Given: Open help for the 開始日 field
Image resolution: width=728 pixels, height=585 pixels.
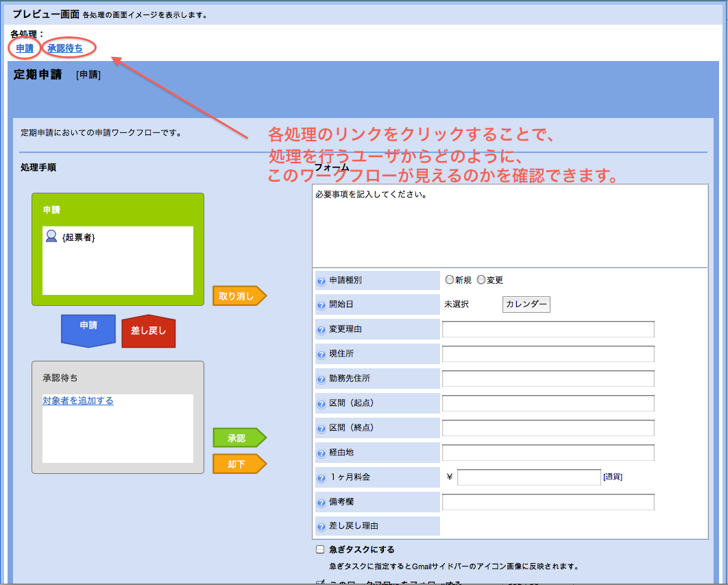Looking at the screenshot, I should pyautogui.click(x=321, y=304).
